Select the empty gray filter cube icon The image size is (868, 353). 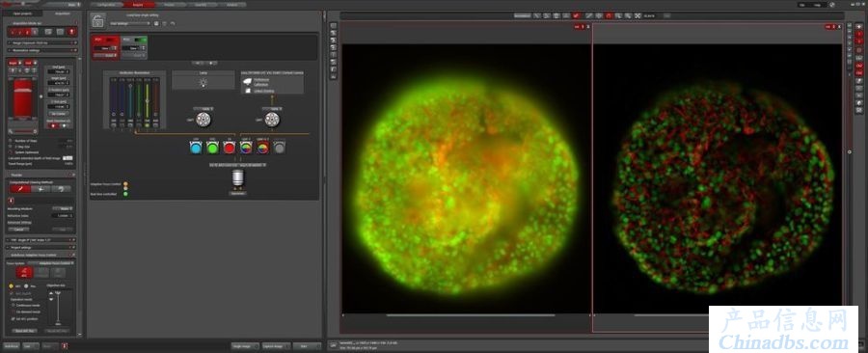point(280,149)
